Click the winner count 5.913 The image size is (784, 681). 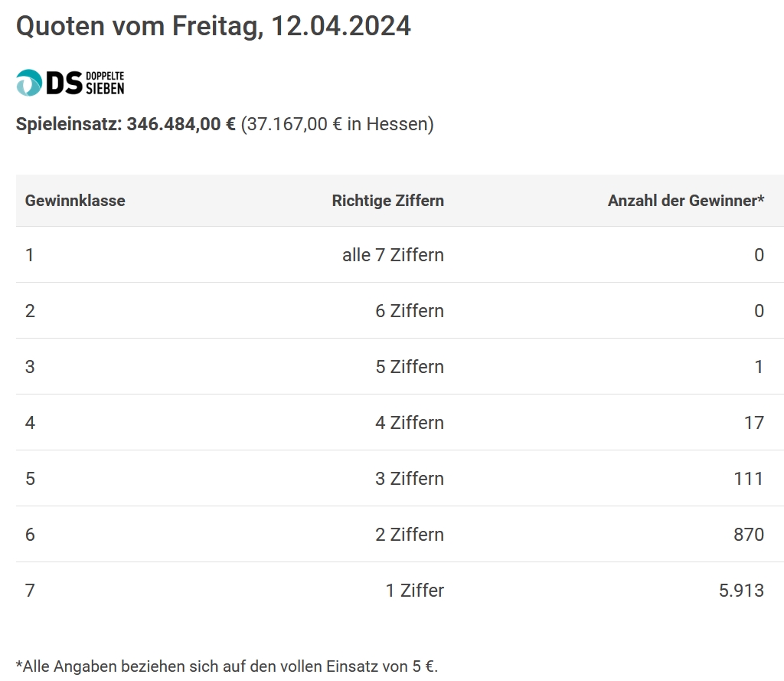(x=741, y=591)
